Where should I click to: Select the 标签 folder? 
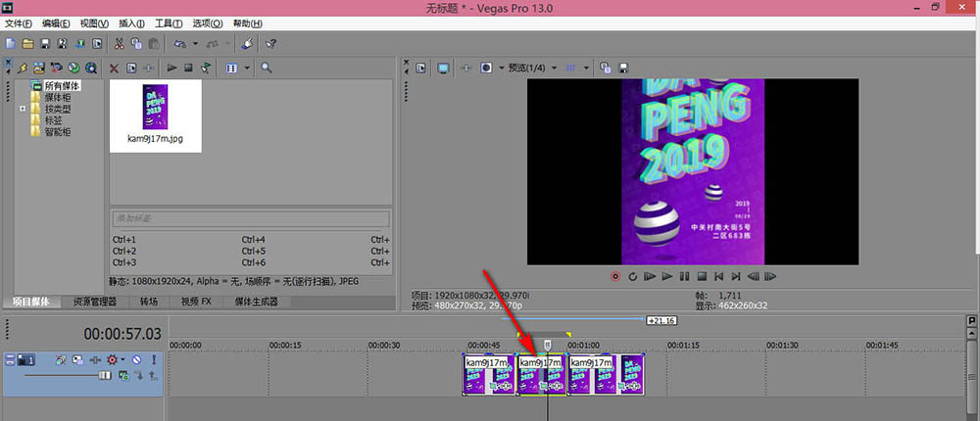point(53,120)
